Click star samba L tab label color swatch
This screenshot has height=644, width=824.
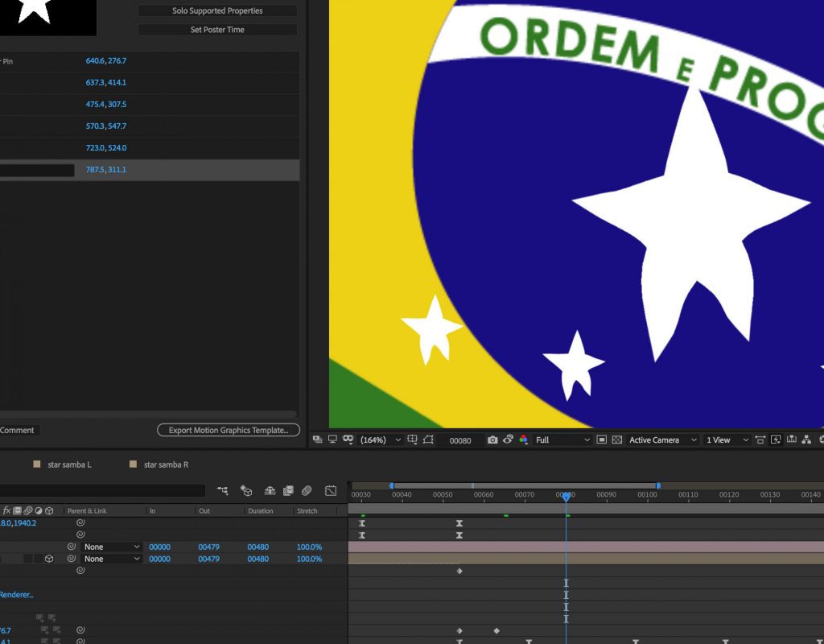pyautogui.click(x=37, y=464)
